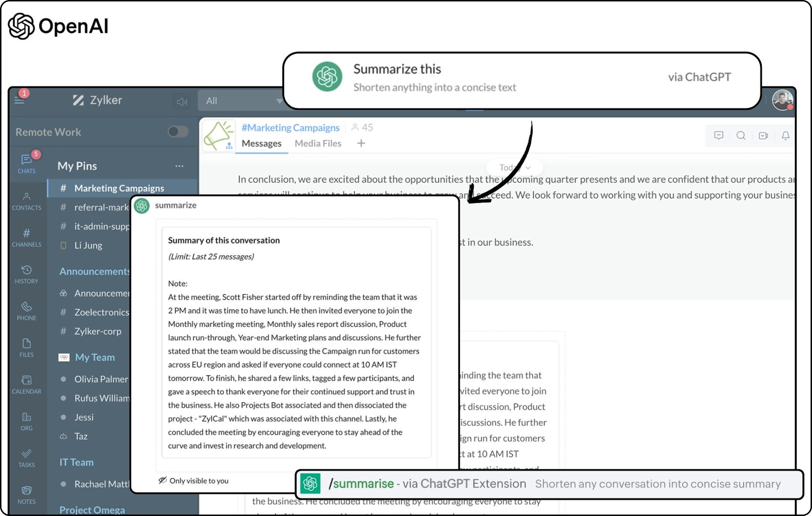Select the Messages tab

[x=261, y=143]
